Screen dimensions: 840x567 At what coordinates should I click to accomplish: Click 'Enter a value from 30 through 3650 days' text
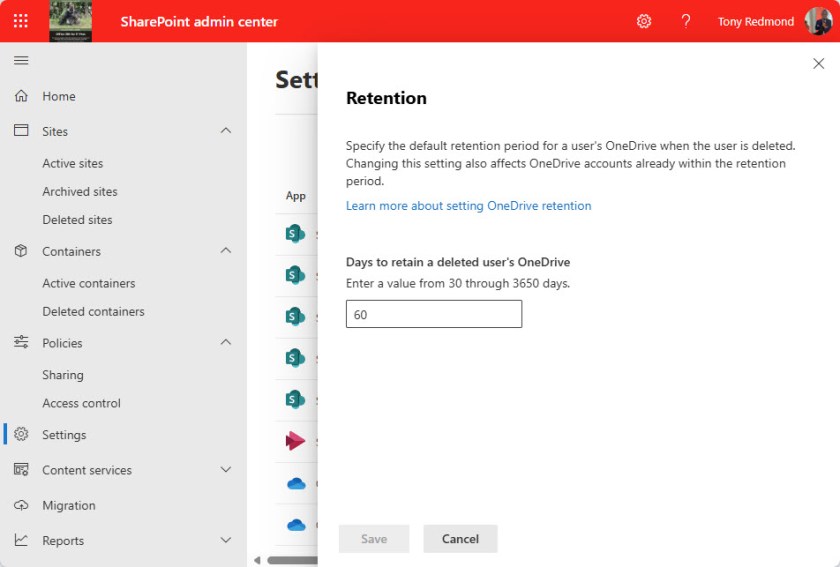click(x=458, y=284)
